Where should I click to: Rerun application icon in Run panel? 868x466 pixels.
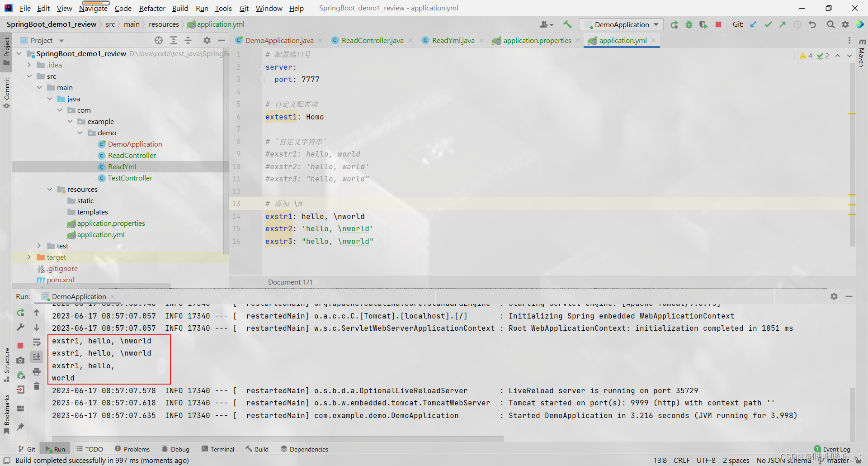(20, 313)
